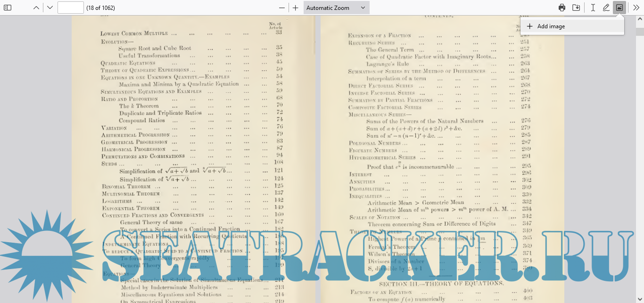Viewport: 644px width, 303px height.
Task: Zoom in with the plus button
Action: coord(296,8)
